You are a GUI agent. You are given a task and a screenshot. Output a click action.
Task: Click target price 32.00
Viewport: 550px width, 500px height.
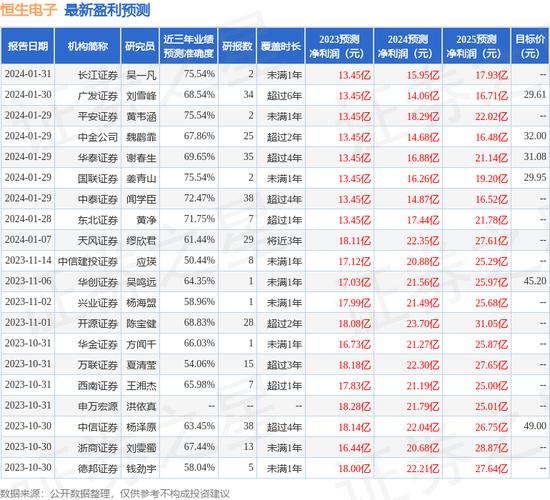click(535, 136)
